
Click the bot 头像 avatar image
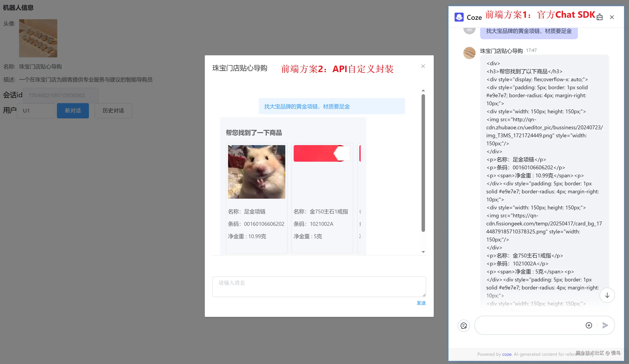38,38
